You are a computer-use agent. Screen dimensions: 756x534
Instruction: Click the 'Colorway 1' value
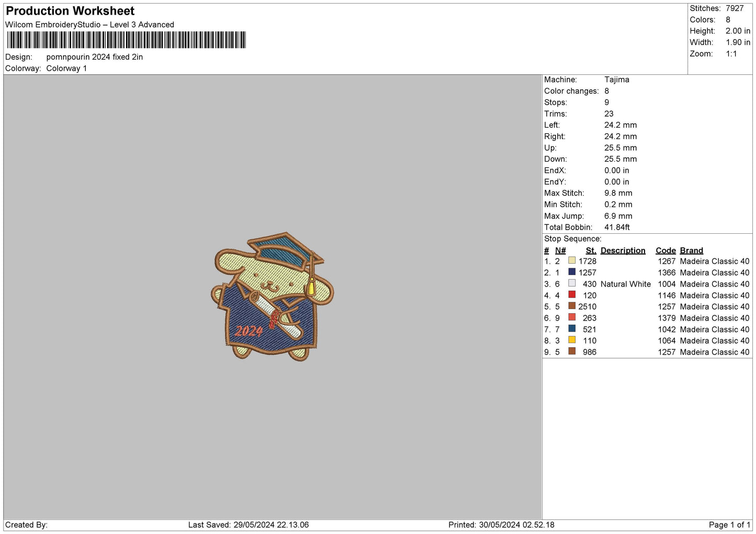coord(66,69)
